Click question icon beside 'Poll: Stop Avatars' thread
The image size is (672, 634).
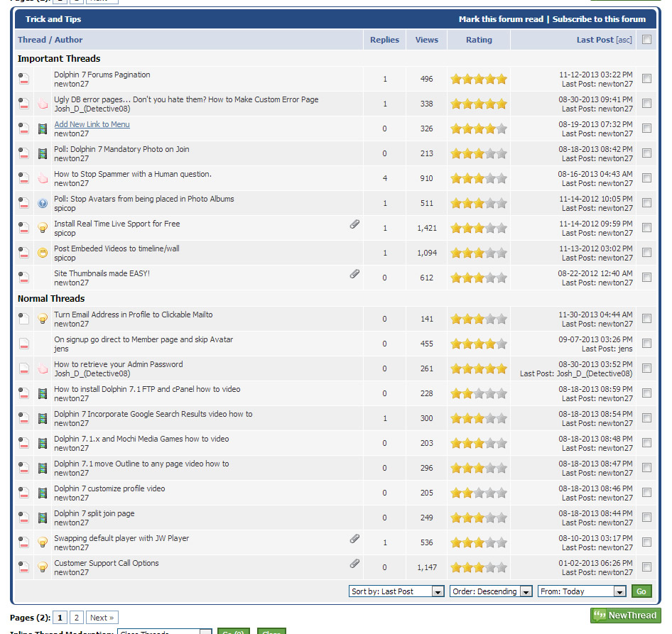pos(43,203)
